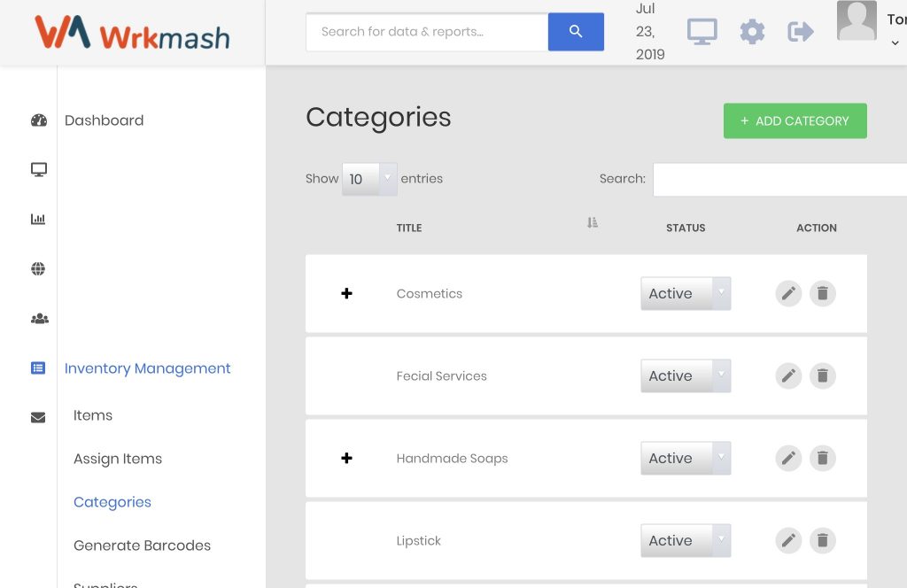Open the bar chart sidebar icon
Viewport: 907px width, 588px height.
(x=38, y=219)
